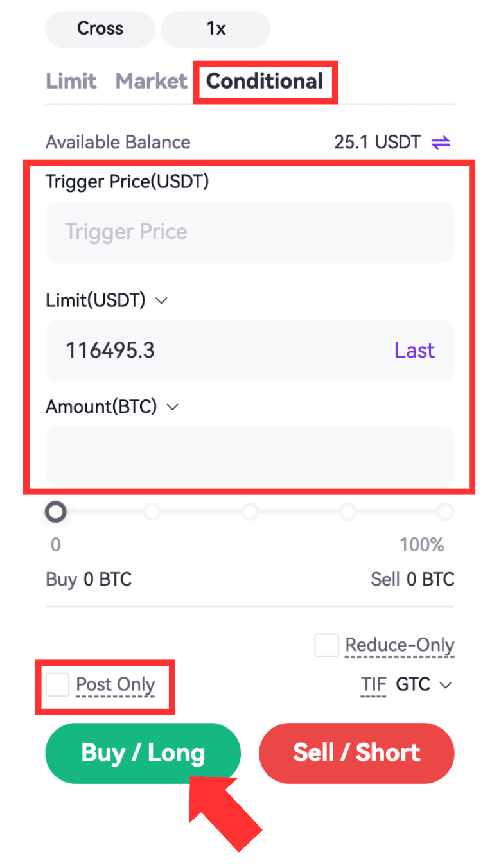
Task: Select the 100% slider marker
Action: [445, 512]
